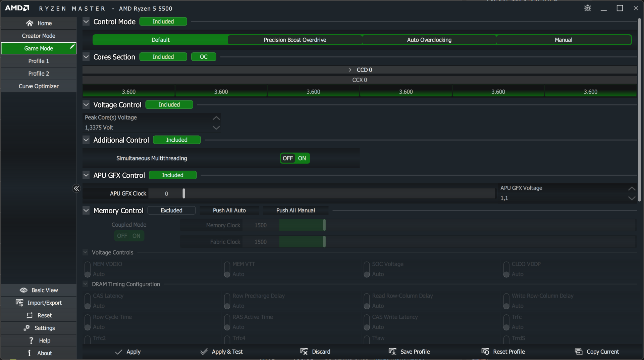Toggle Control Mode Included button
Image resolution: width=644 pixels, height=360 pixels.
[163, 21]
